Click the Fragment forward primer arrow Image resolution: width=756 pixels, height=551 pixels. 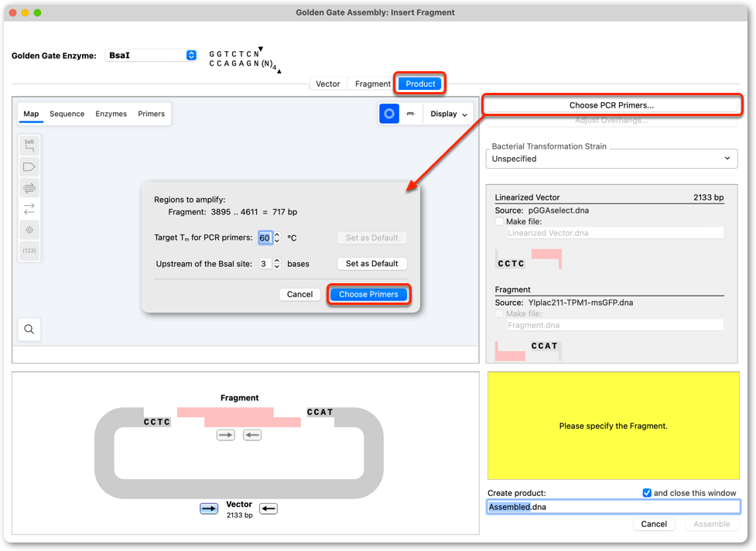[x=226, y=435]
